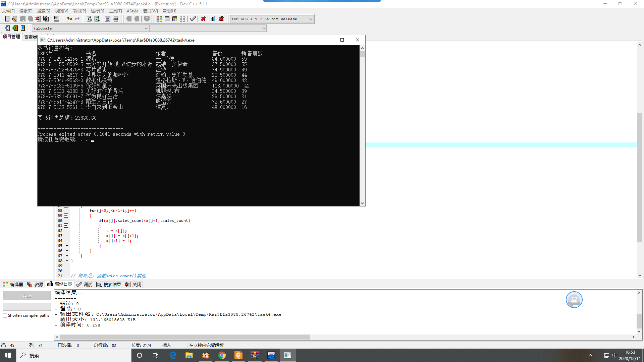Image resolution: width=644 pixels, height=362 pixels.
Task: Collapse fold marker at line 61
Action: (66, 226)
